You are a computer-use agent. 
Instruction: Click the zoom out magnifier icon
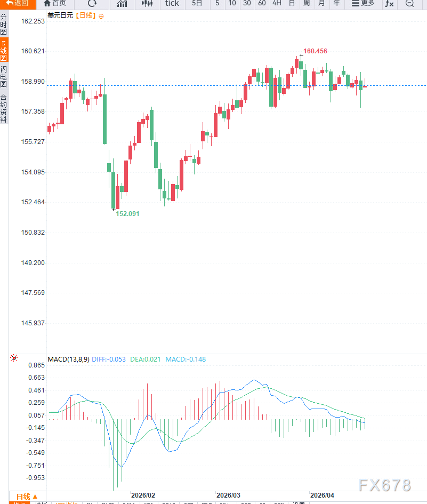[409, 4]
